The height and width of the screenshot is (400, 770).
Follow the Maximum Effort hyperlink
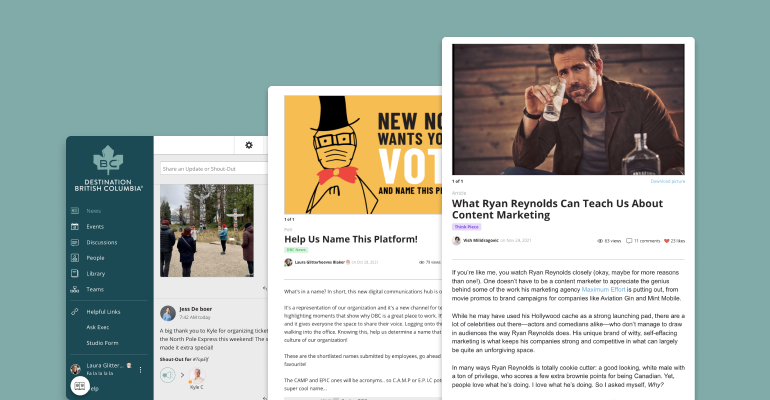603,290
